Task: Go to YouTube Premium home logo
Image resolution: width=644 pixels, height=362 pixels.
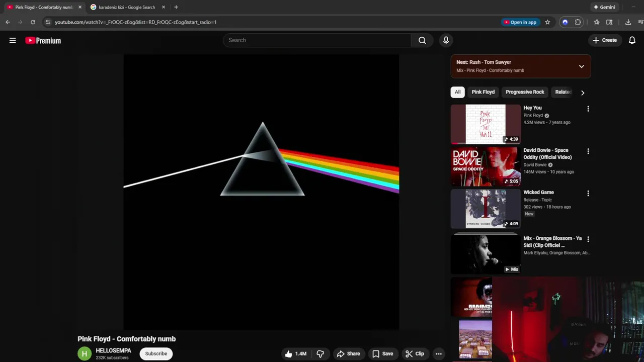Action: (43, 40)
